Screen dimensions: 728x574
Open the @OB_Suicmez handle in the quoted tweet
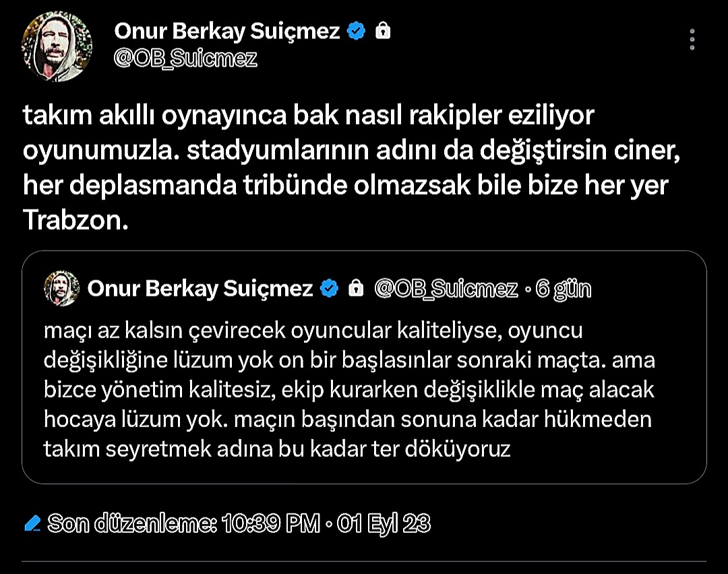(446, 289)
